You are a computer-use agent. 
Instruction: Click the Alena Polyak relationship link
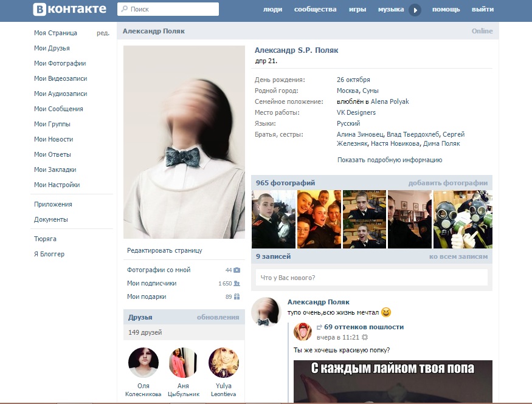pyautogui.click(x=390, y=101)
